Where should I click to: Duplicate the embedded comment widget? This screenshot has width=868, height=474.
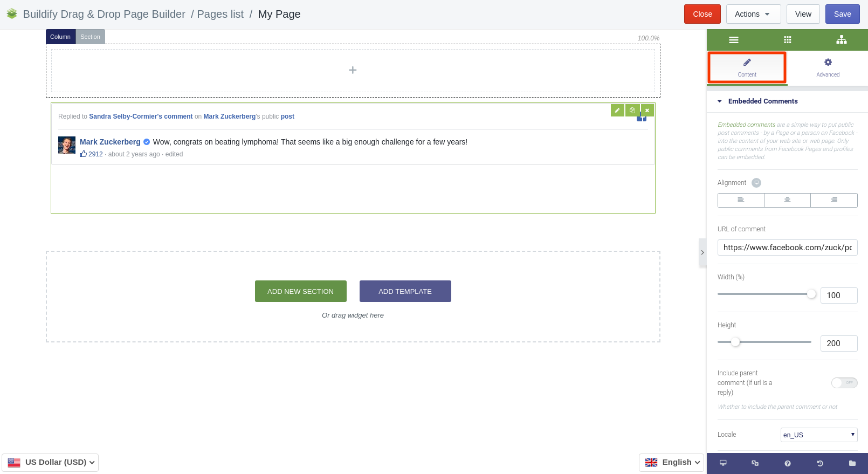pos(632,110)
